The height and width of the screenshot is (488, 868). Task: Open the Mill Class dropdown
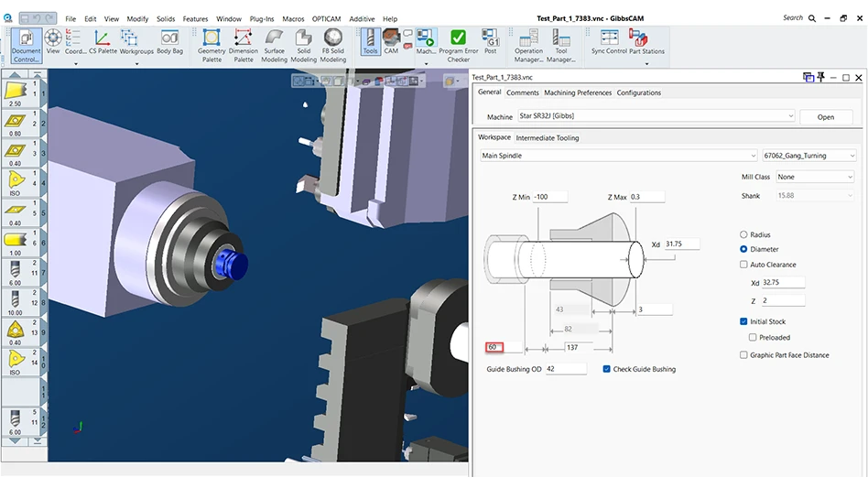[x=814, y=177]
